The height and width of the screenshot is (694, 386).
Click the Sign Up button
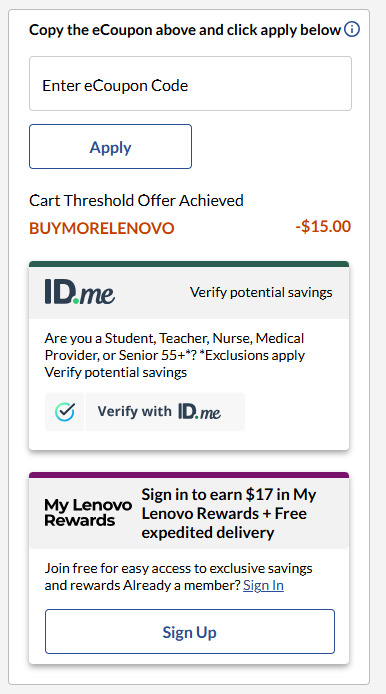coord(189,632)
